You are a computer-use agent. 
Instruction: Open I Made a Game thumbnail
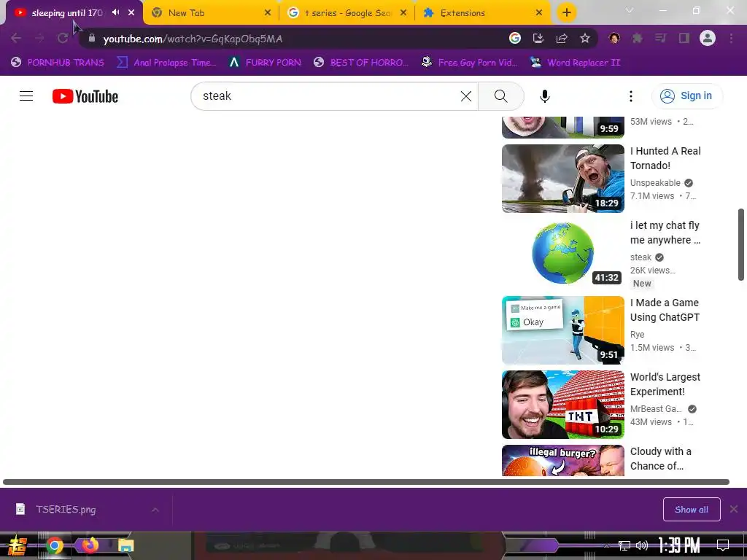click(x=563, y=330)
